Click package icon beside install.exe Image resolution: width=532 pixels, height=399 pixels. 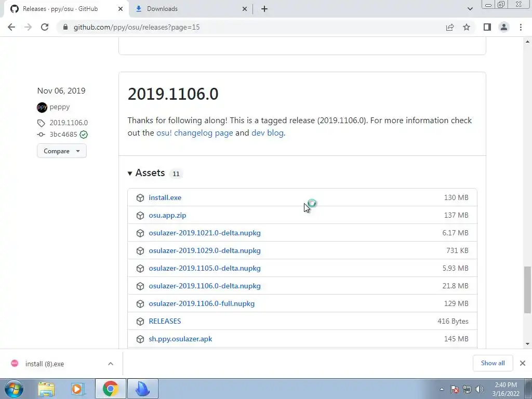coord(140,198)
